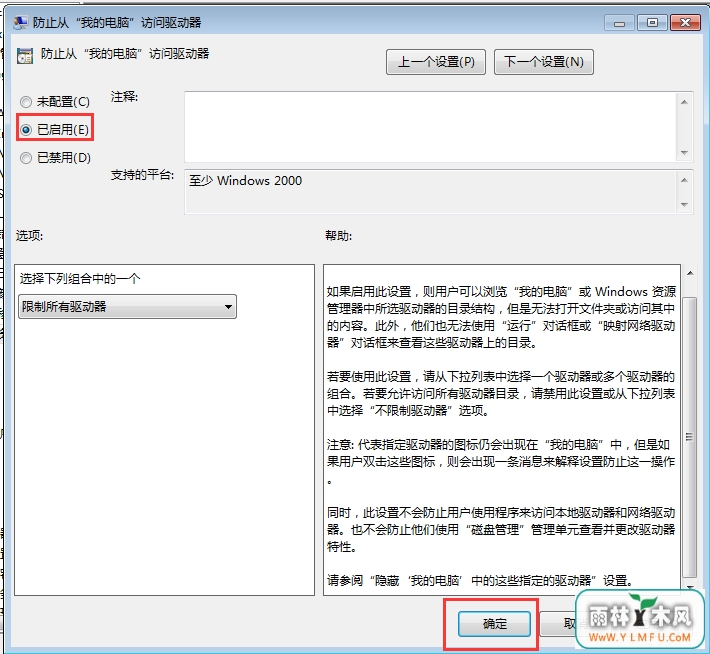Click the 选项: section label
This screenshot has width=710, height=654.
[x=29, y=236]
